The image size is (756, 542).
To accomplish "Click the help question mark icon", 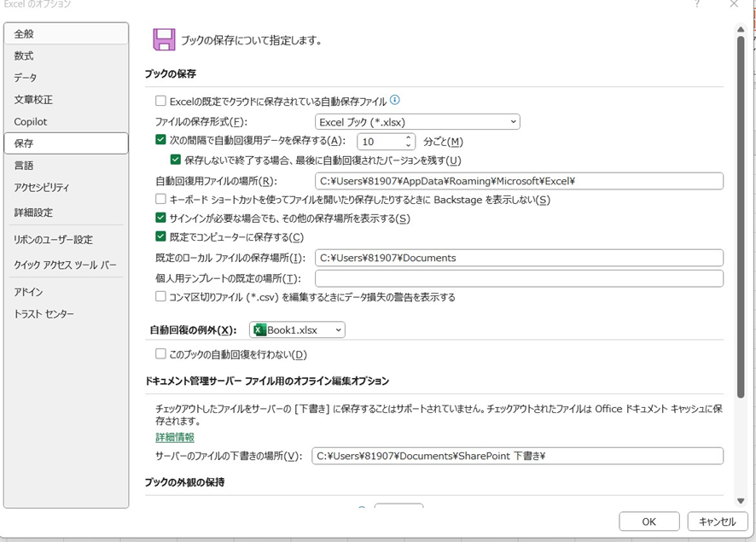I will click(696, 4).
